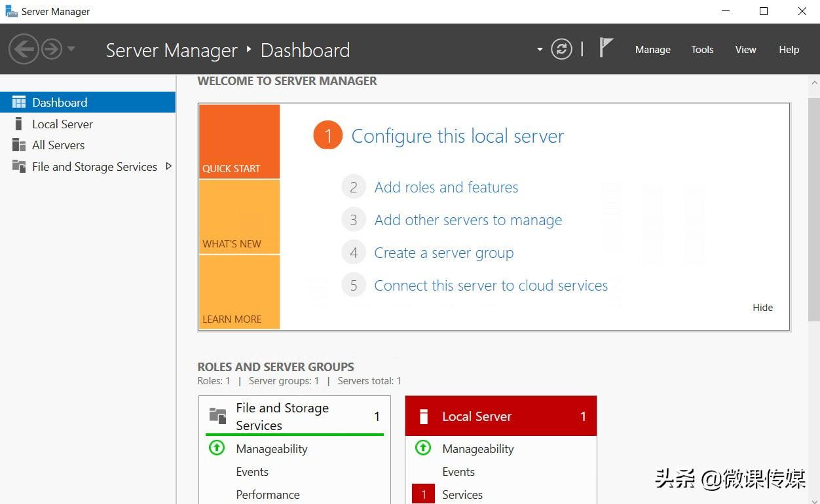The width and height of the screenshot is (820, 504).
Task: Refresh the Server Manager dashboard
Action: (x=561, y=49)
